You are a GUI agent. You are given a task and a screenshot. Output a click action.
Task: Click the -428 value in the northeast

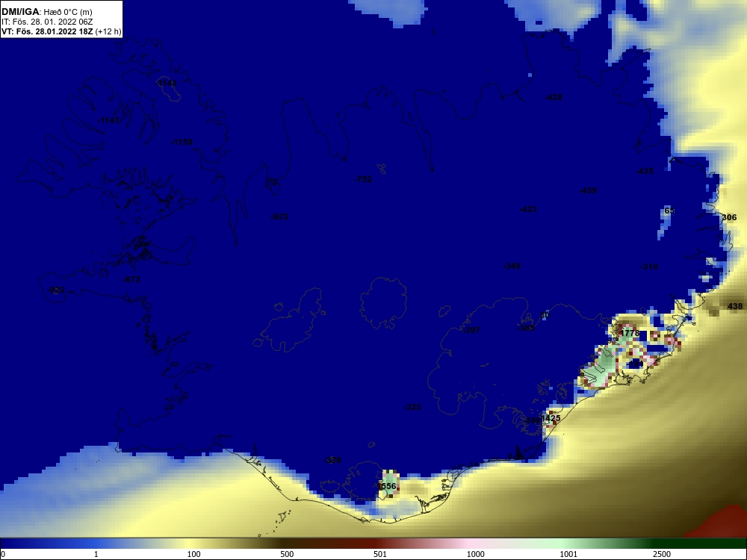pos(554,97)
